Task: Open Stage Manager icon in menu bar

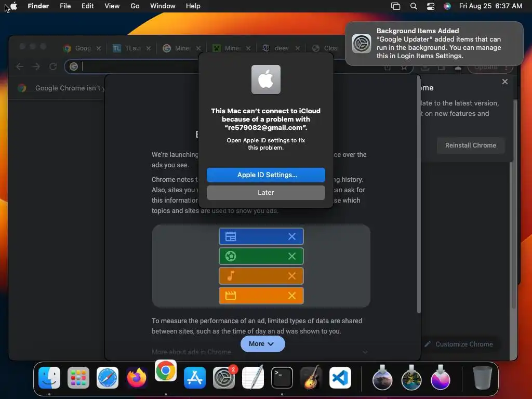Action: 395,6
